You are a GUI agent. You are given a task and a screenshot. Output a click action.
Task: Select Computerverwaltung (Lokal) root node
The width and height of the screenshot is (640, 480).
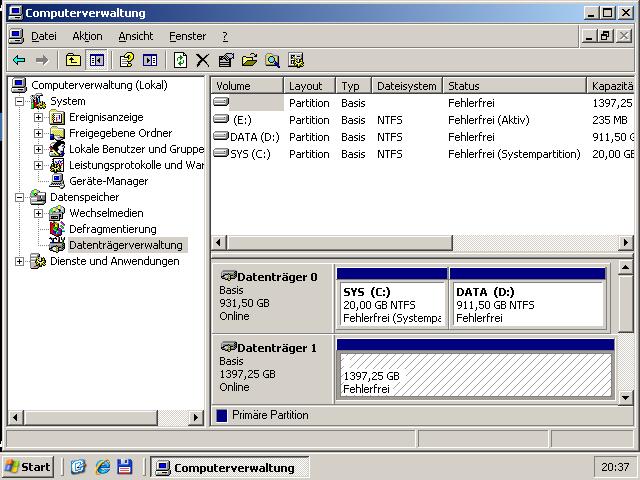99,85
